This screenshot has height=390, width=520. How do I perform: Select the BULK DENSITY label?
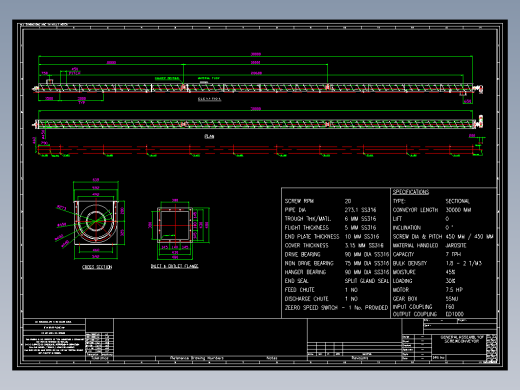(x=410, y=263)
